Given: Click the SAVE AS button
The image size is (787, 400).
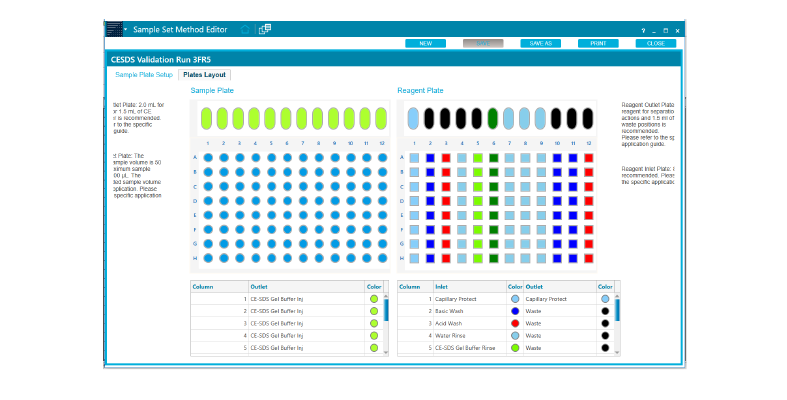Looking at the screenshot, I should (541, 43).
